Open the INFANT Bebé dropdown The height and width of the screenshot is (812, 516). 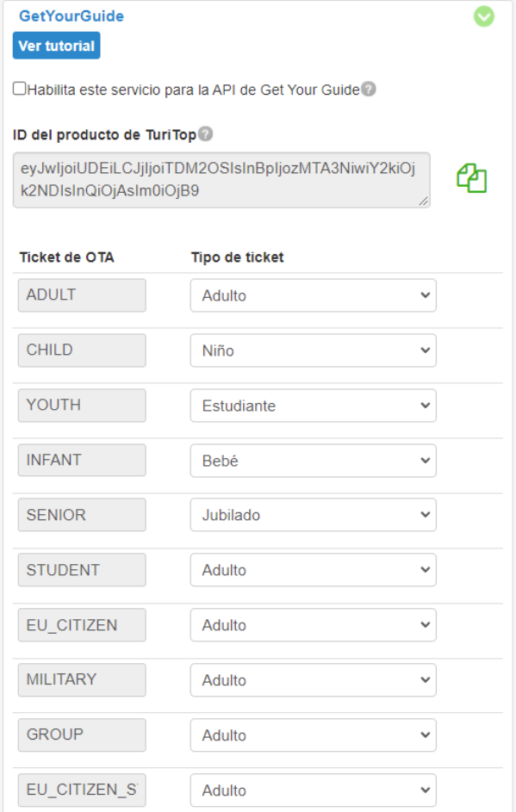(313, 461)
